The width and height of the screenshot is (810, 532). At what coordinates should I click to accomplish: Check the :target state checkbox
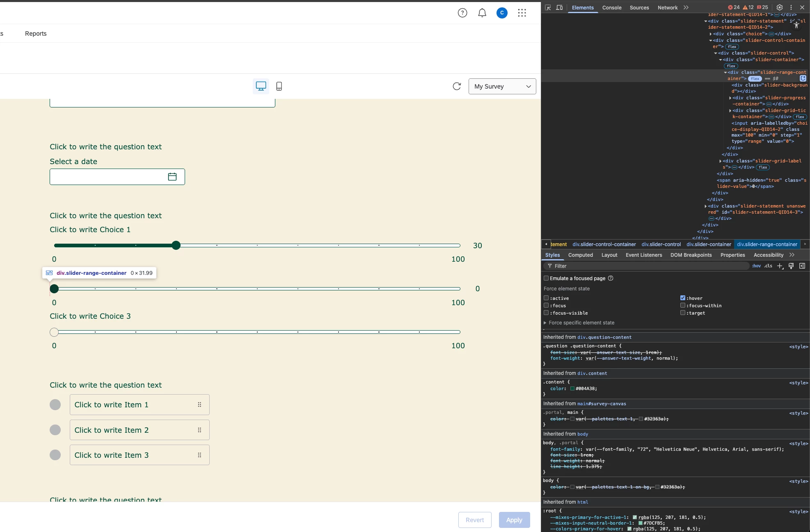(683, 313)
